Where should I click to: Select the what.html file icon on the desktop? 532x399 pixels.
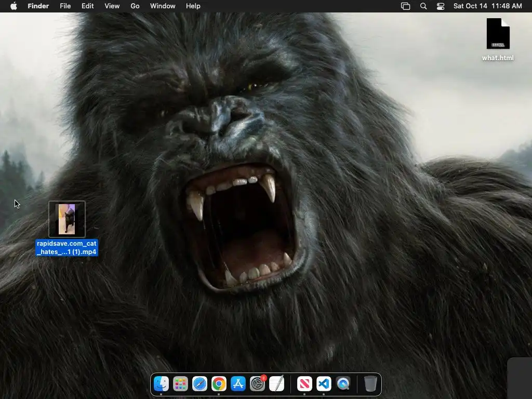click(x=498, y=34)
